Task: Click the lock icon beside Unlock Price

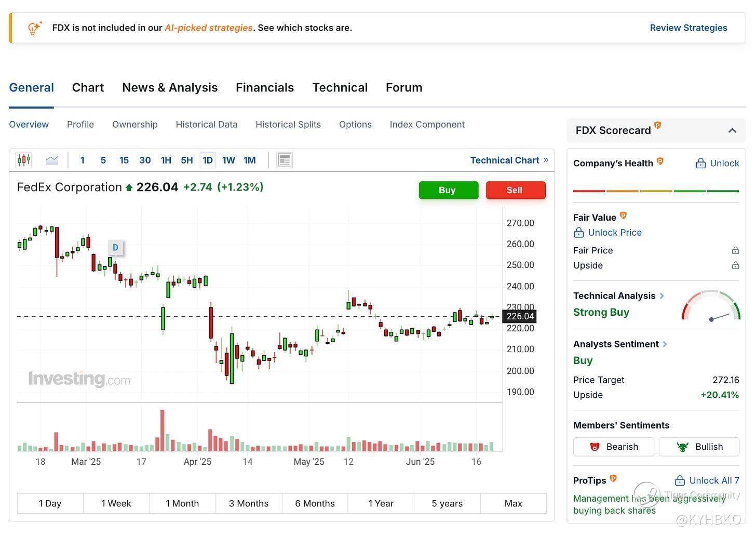Action: 578,233
